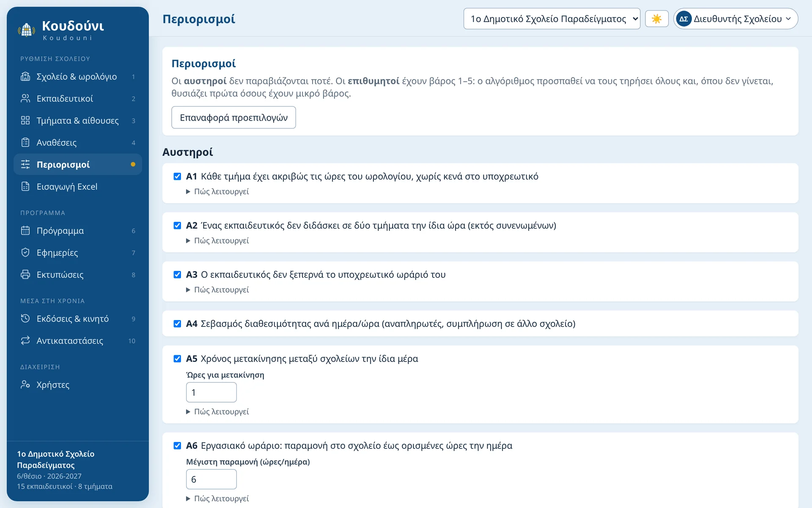This screenshot has height=508, width=812.
Task: Click the Ώρες για μετακίνηση input field
Action: tap(211, 392)
